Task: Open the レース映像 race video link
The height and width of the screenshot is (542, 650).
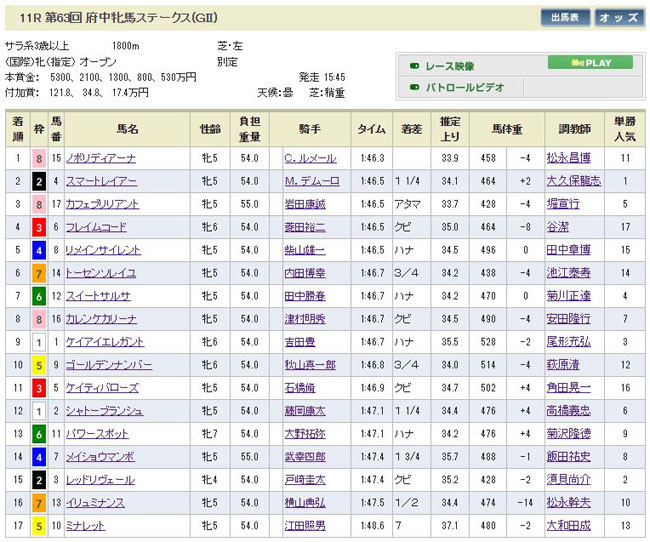Action: (x=454, y=65)
